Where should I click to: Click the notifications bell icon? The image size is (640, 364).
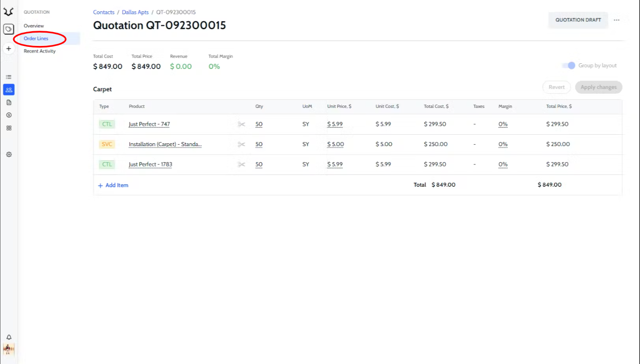pyautogui.click(x=9, y=337)
